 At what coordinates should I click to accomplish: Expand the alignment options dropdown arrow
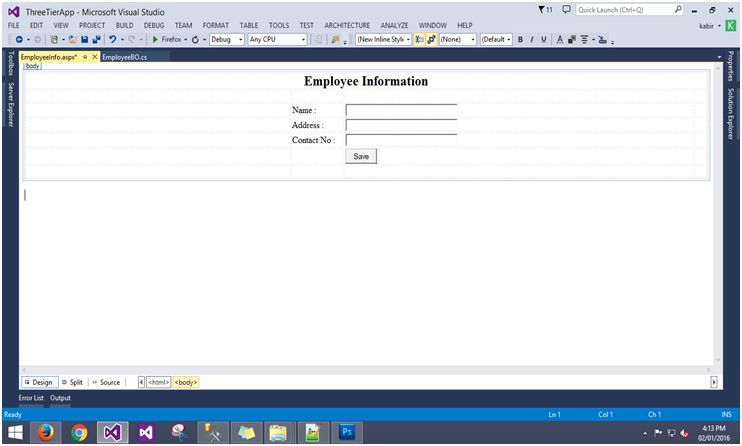point(593,40)
